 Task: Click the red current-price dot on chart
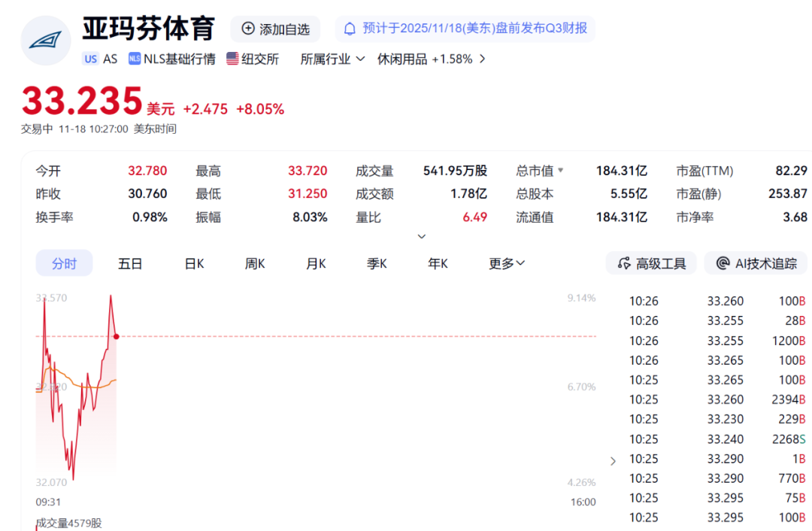116,336
